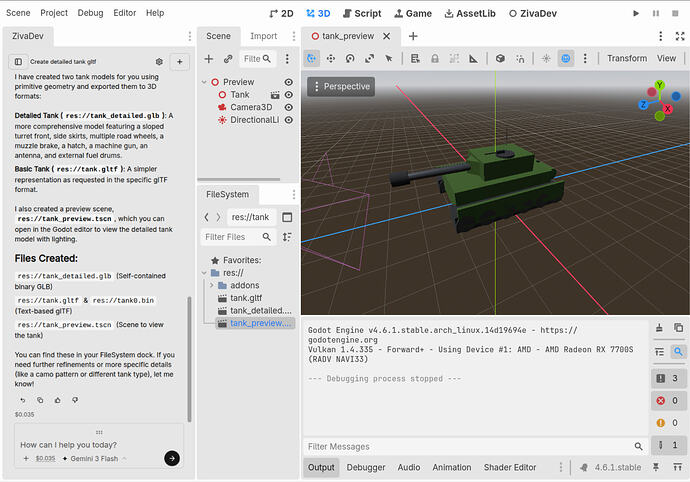The width and height of the screenshot is (690, 482).
Task: Open the Transform menu button
Action: (x=627, y=59)
